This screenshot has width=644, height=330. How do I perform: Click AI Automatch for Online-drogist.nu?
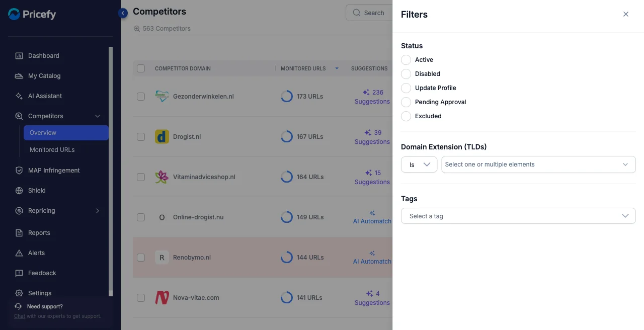pyautogui.click(x=372, y=217)
